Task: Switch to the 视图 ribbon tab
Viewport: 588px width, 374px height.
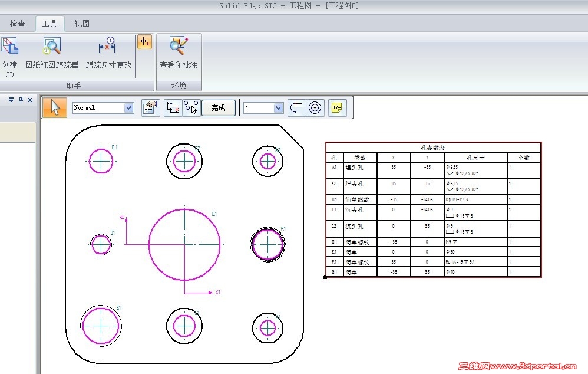Action: click(x=82, y=24)
